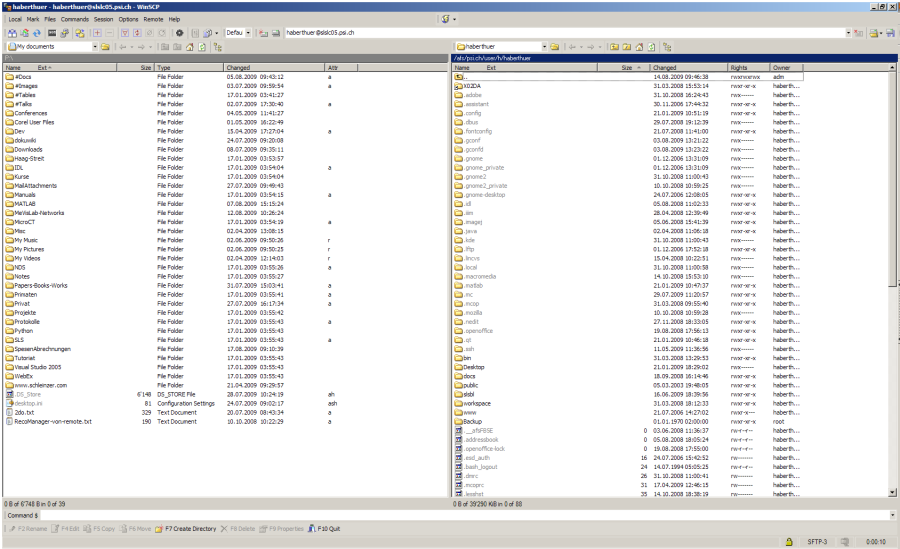The width and height of the screenshot is (900, 549).
Task: Expand the session address dropdown arrow
Action: (848, 33)
